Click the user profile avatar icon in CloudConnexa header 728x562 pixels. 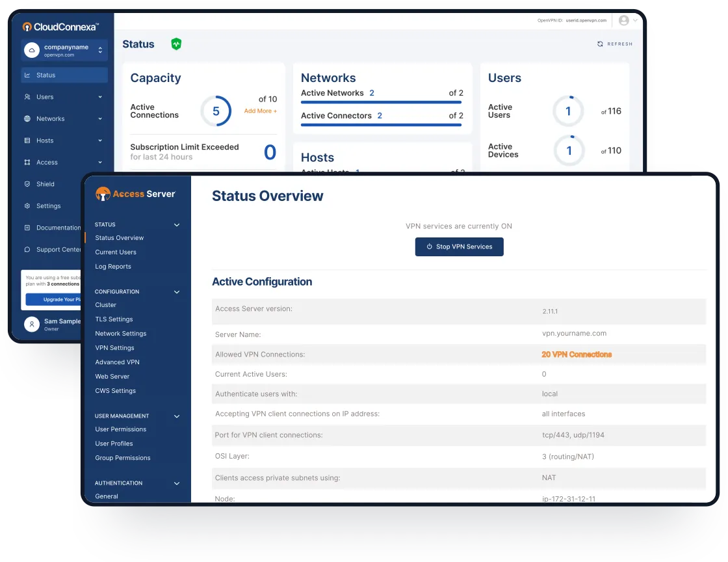624,20
